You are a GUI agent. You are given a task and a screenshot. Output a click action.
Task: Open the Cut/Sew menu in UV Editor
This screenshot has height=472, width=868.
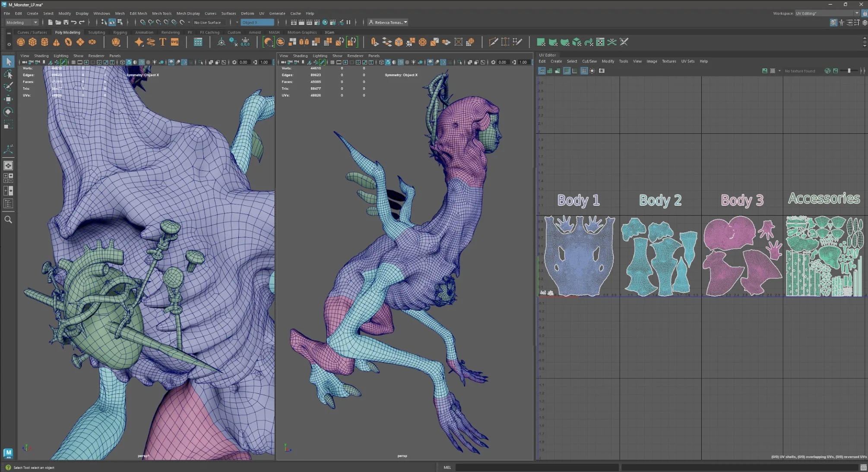pyautogui.click(x=589, y=61)
